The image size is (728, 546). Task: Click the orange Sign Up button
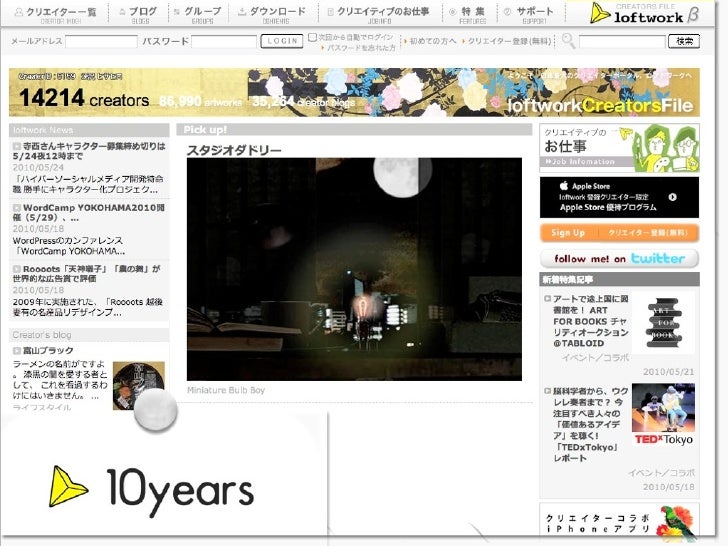[619, 233]
